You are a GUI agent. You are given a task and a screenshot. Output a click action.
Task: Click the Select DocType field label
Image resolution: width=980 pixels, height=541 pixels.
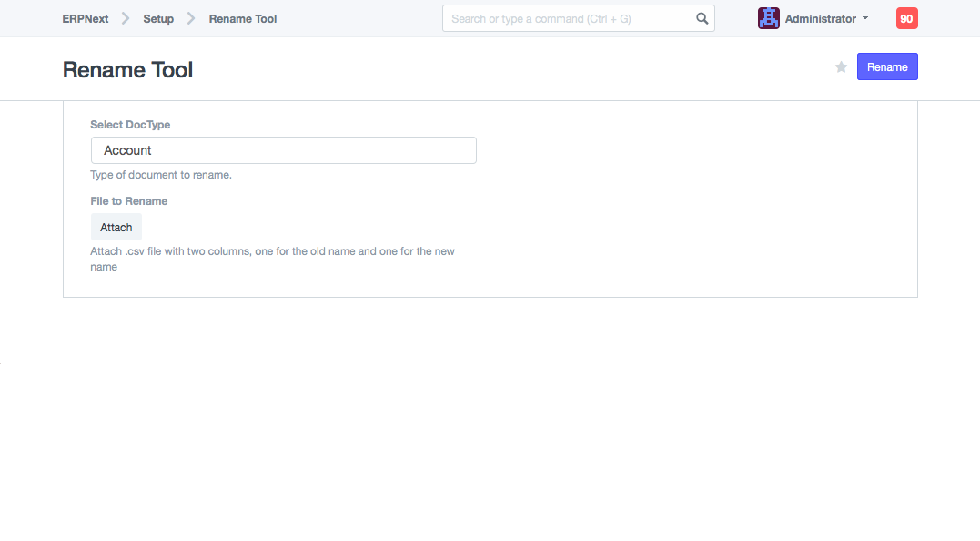(130, 125)
